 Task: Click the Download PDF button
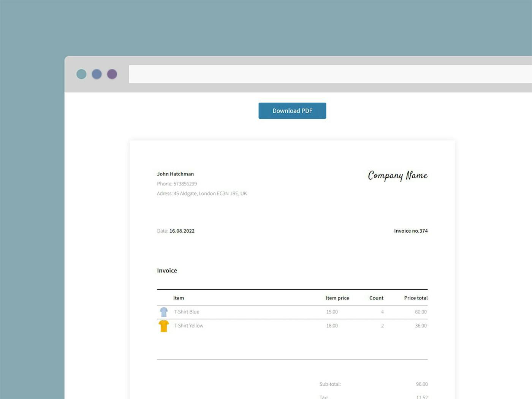[292, 111]
